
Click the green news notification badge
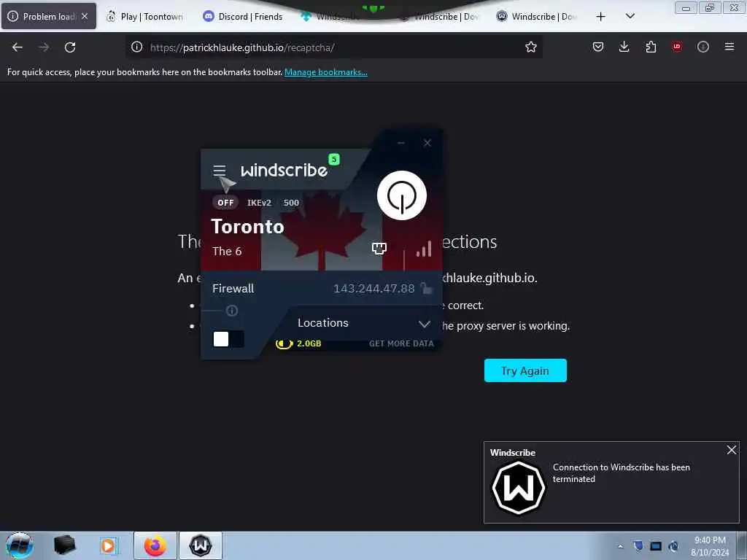[x=334, y=160]
